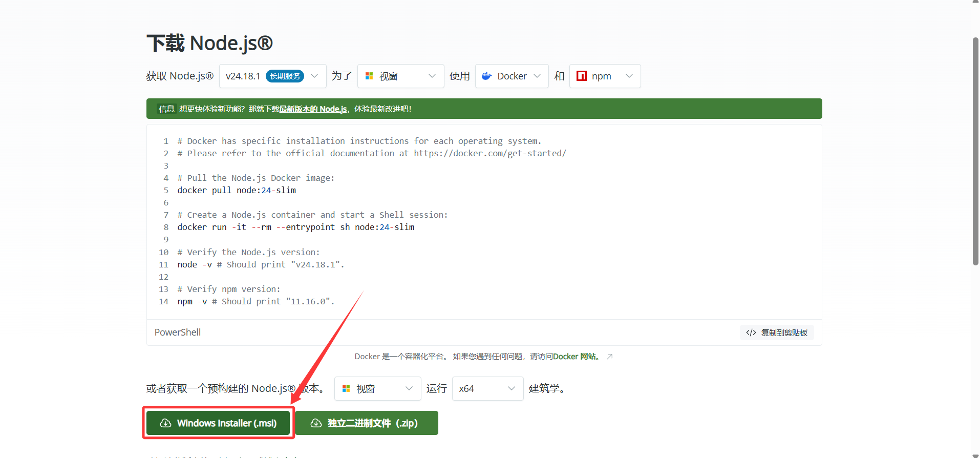
Task: Expand the x64 architecture dropdown
Action: tap(487, 388)
